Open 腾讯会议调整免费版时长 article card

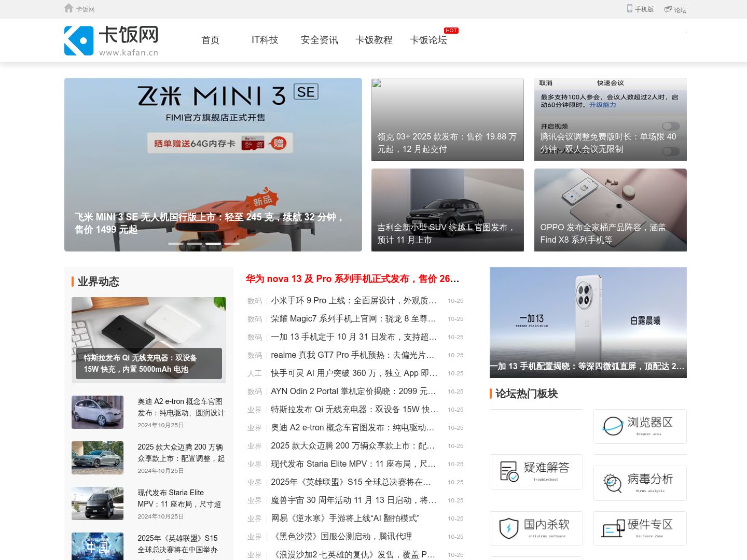pyautogui.click(x=611, y=119)
